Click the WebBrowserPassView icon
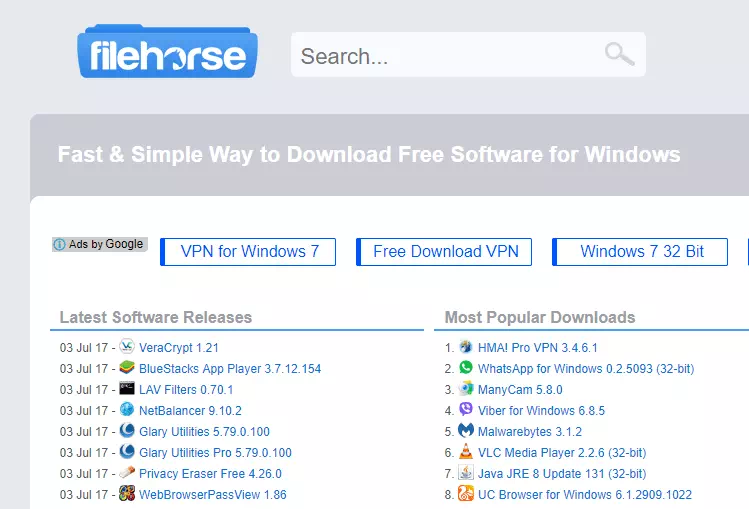 point(127,493)
